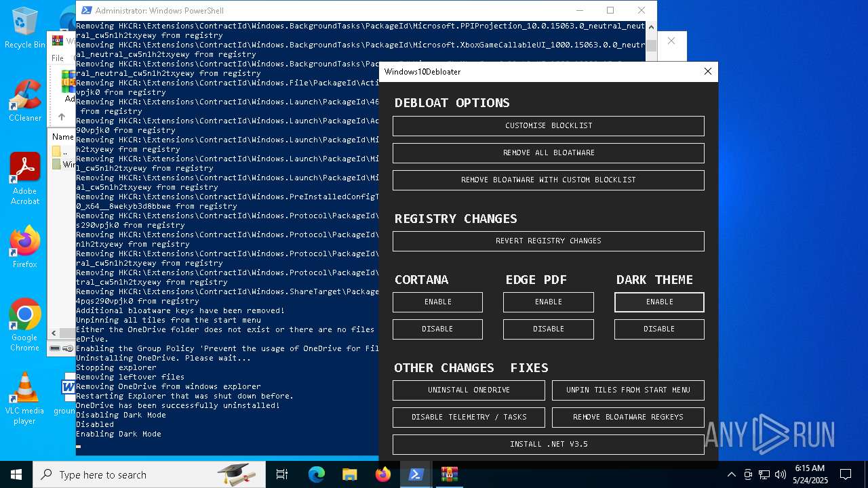Launch Google Chrome from the desktop
Viewport: 868px width, 488px height.
pyautogui.click(x=24, y=325)
